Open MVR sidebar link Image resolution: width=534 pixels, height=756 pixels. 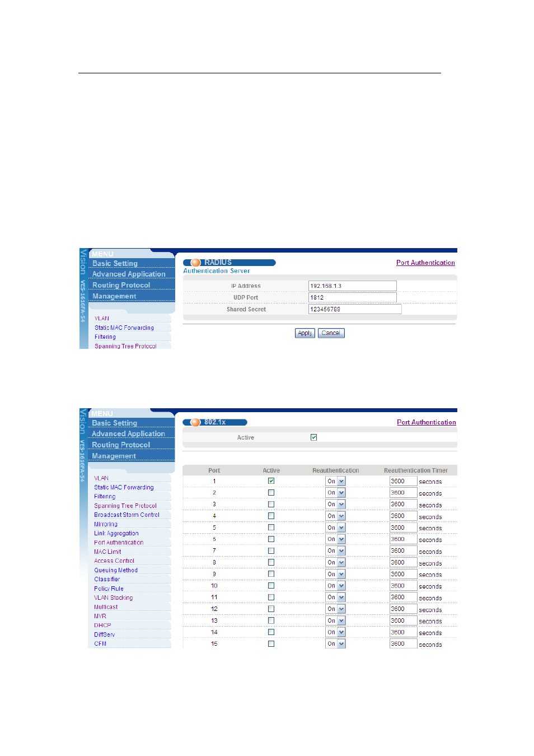(100, 616)
